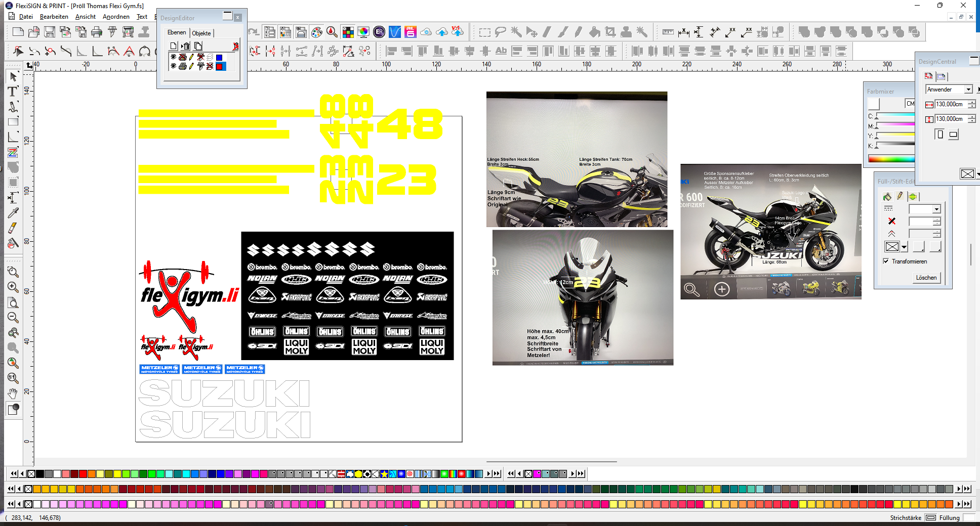The width and height of the screenshot is (980, 526).
Task: Click the Zoom In magnifier tool
Action: click(13, 287)
